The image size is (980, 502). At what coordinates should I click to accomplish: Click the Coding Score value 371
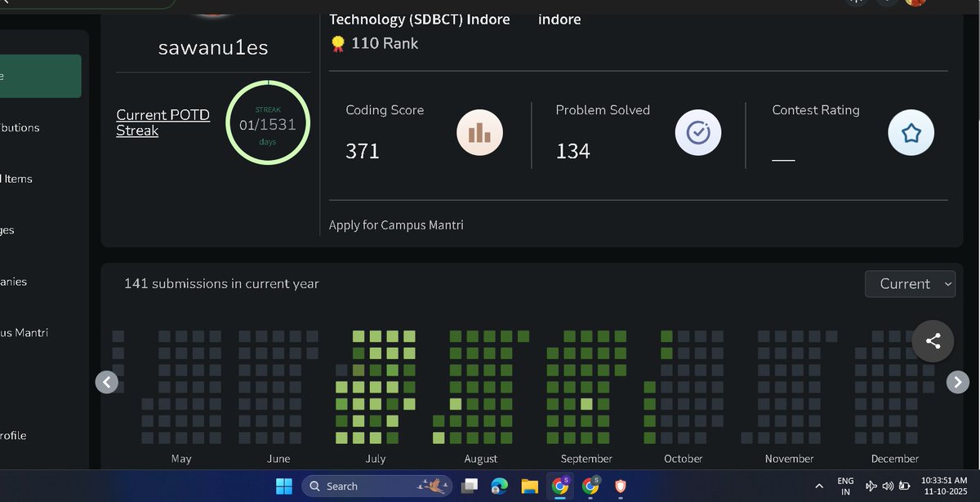[x=363, y=151]
